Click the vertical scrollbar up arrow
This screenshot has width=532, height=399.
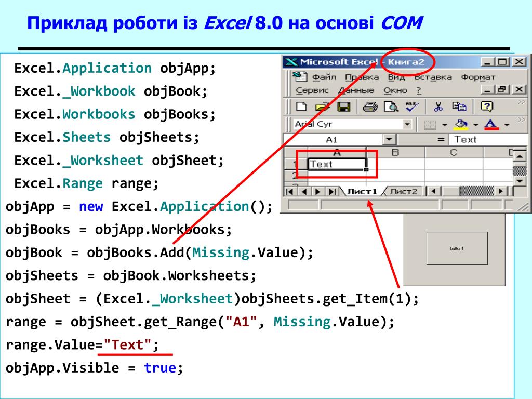[520, 156]
